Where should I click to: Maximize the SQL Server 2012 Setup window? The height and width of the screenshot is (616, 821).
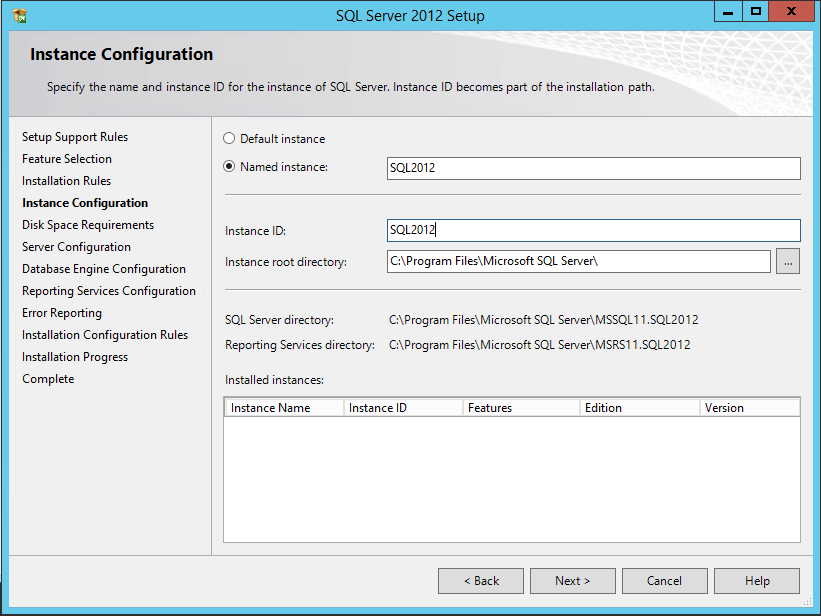[x=756, y=12]
